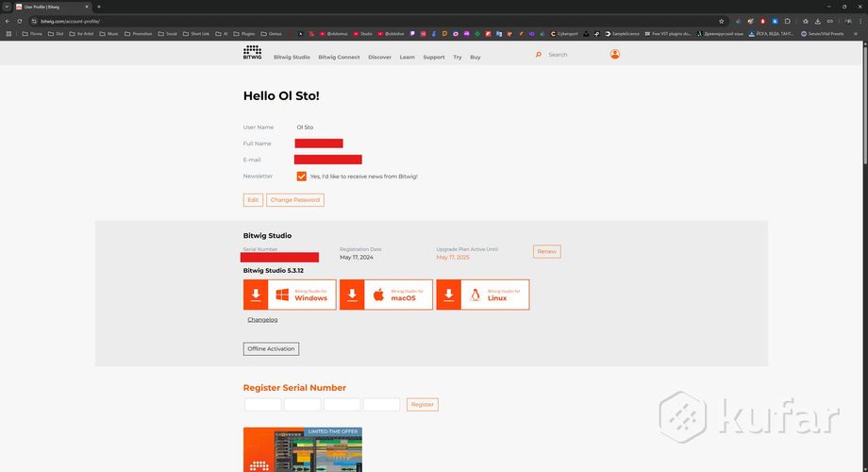
Task: Click the 'May 17, 2025' expiry date
Action: pos(452,258)
